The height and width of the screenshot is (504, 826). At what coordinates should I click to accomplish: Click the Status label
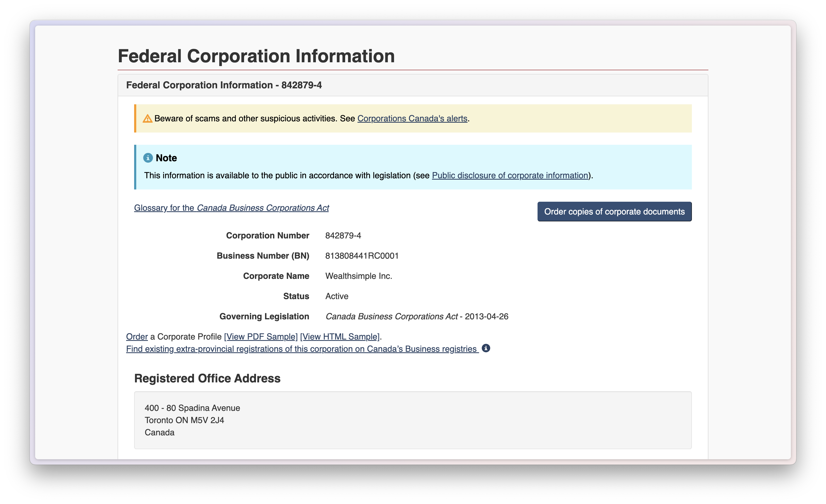click(x=296, y=296)
